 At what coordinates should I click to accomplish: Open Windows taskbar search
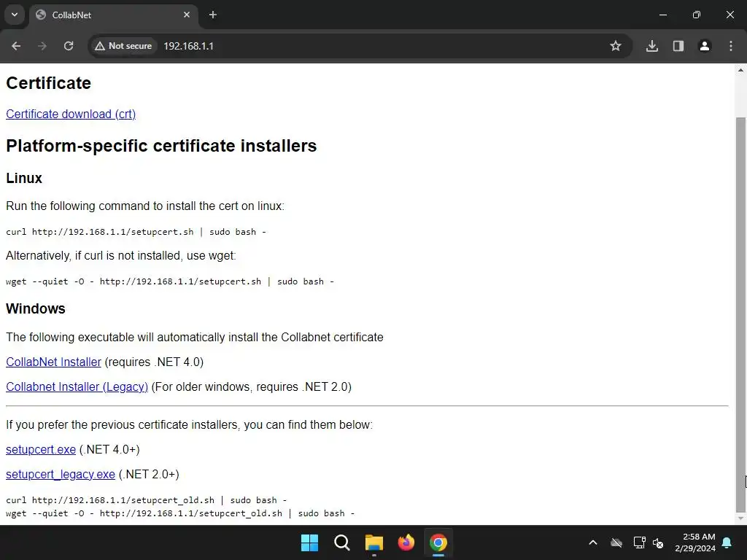[342, 542]
